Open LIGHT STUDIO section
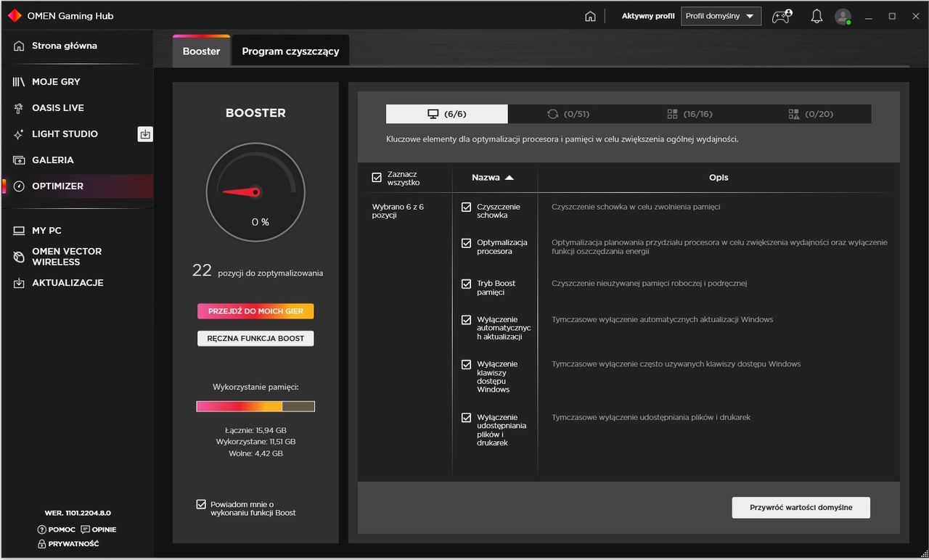 click(x=65, y=134)
